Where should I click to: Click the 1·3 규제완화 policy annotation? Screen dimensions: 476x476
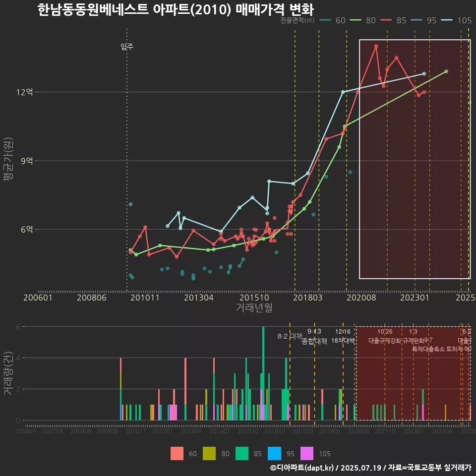(413, 336)
